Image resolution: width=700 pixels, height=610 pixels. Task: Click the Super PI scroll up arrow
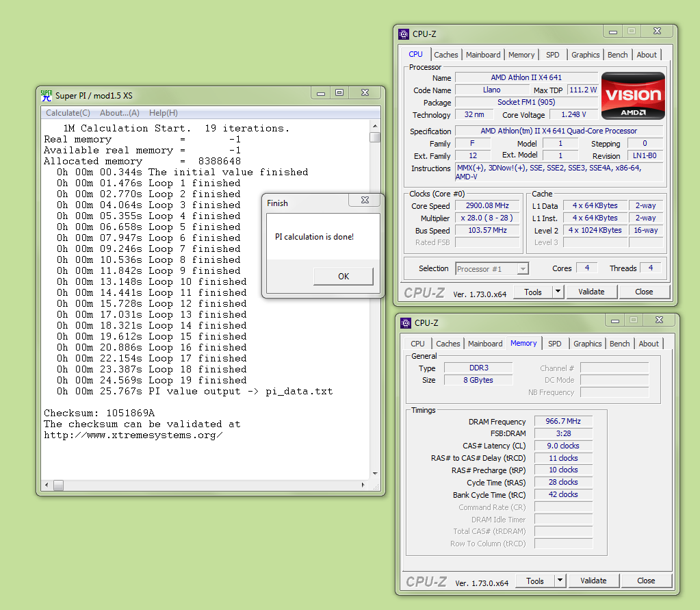coord(375,127)
